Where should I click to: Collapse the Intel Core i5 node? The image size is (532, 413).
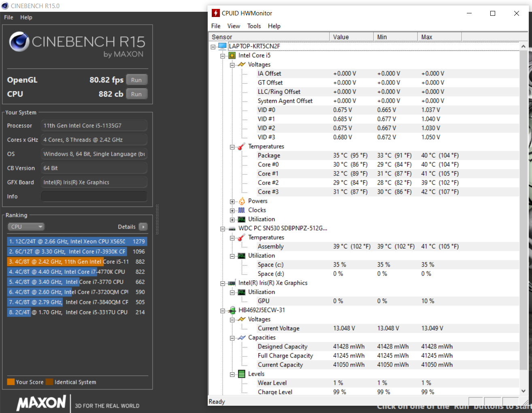[x=223, y=56]
